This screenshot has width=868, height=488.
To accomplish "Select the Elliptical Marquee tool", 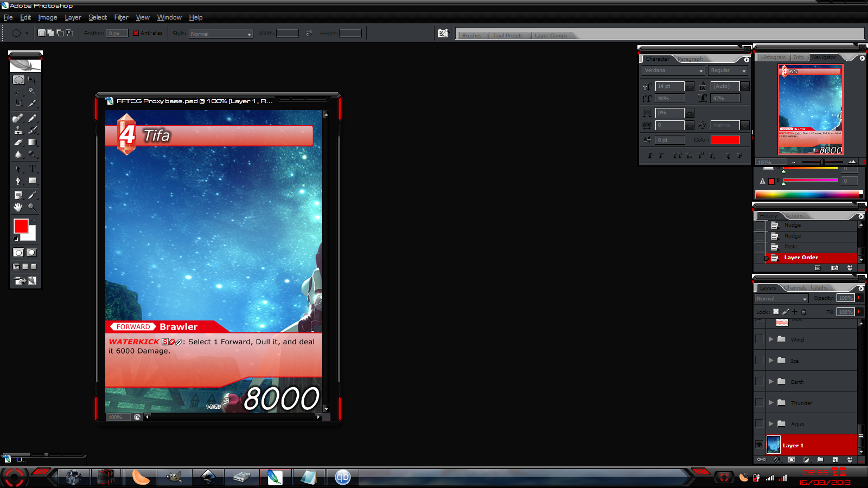I will click(18, 80).
